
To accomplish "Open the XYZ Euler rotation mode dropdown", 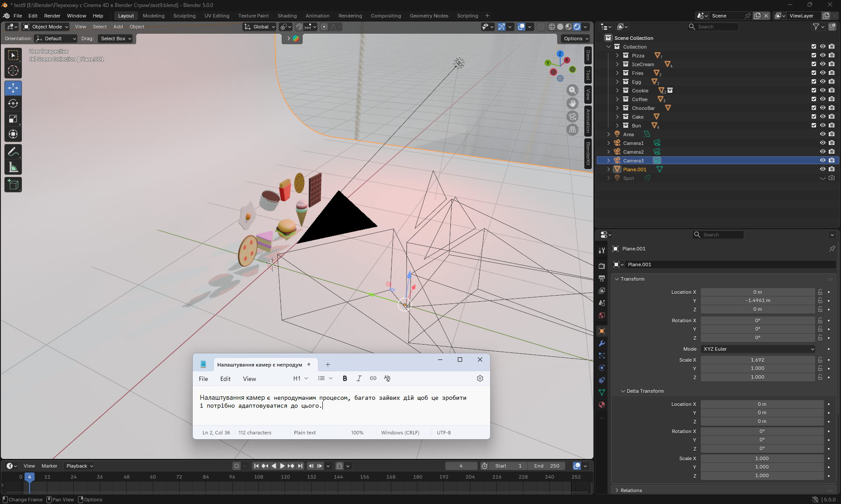I will (x=758, y=349).
